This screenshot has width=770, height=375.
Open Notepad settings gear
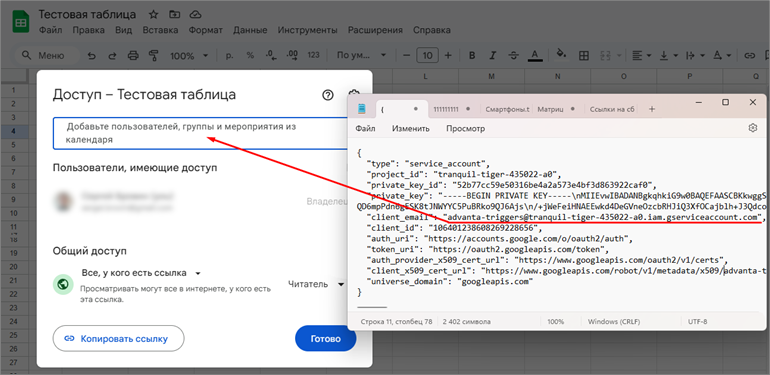pyautogui.click(x=752, y=128)
